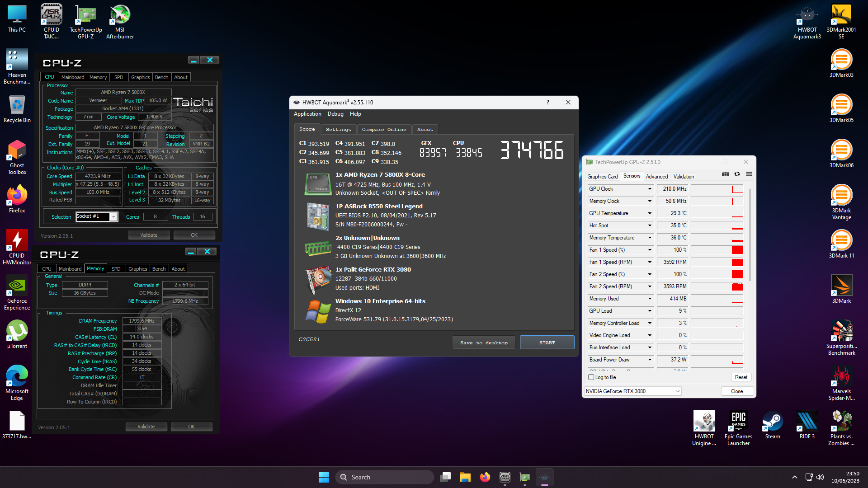Screen dimensions: 868x488
Task: Click Validate in top CPU-Z window
Action: 149,235
